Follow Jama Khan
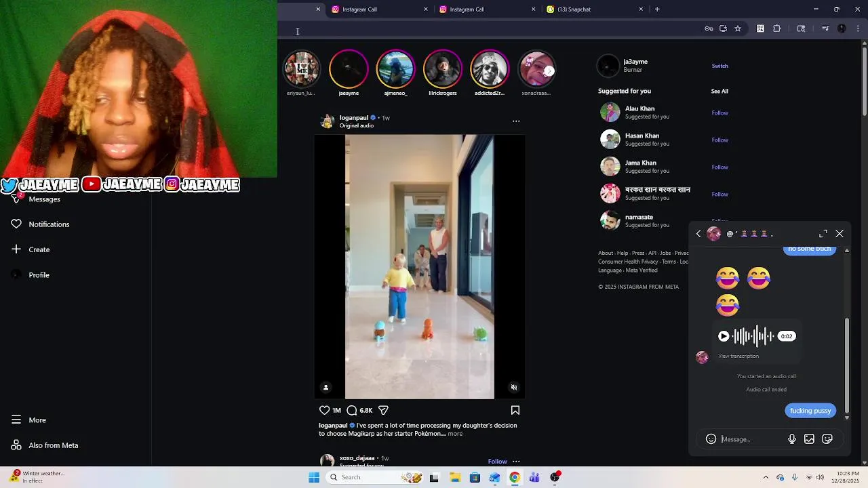 click(719, 167)
